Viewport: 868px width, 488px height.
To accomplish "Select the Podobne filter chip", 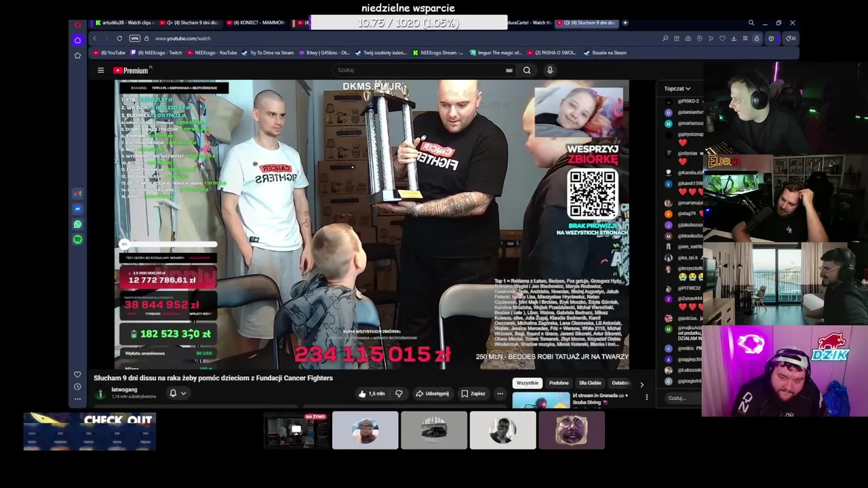I will (x=559, y=383).
